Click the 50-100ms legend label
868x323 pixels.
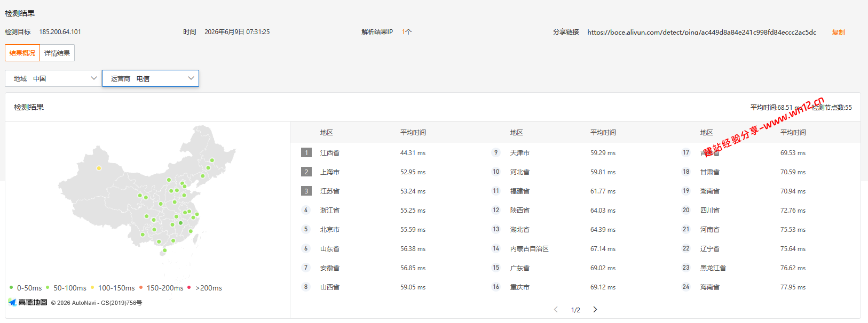(70, 288)
